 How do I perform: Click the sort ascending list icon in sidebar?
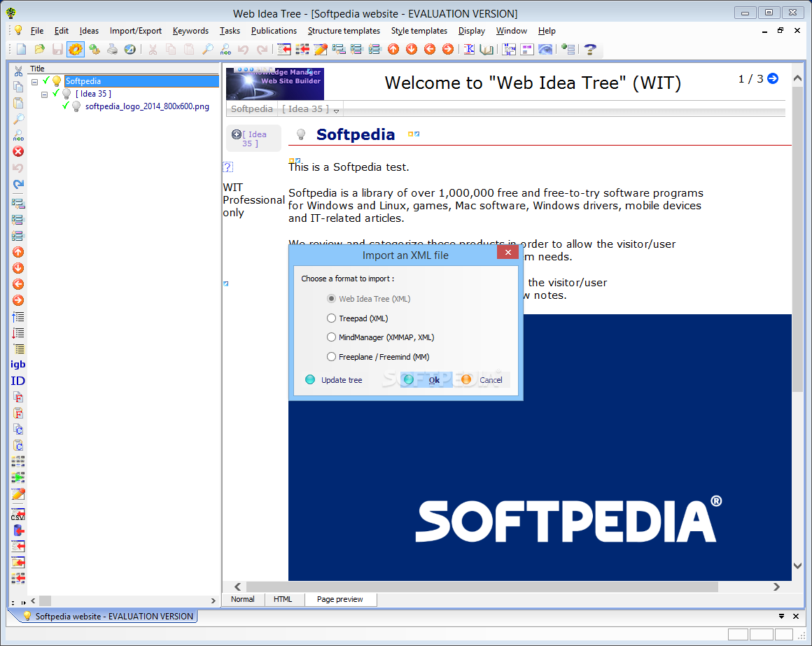pos(18,317)
